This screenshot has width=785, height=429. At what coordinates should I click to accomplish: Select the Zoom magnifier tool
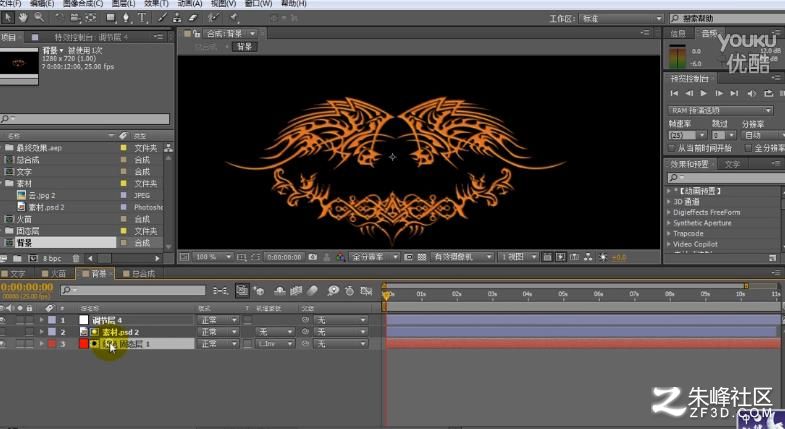39,18
